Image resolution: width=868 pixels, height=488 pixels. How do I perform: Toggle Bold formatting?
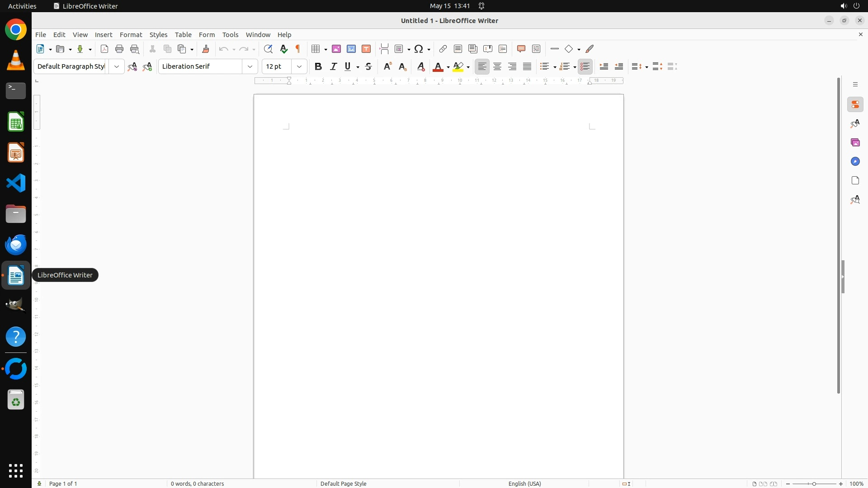pos(318,67)
